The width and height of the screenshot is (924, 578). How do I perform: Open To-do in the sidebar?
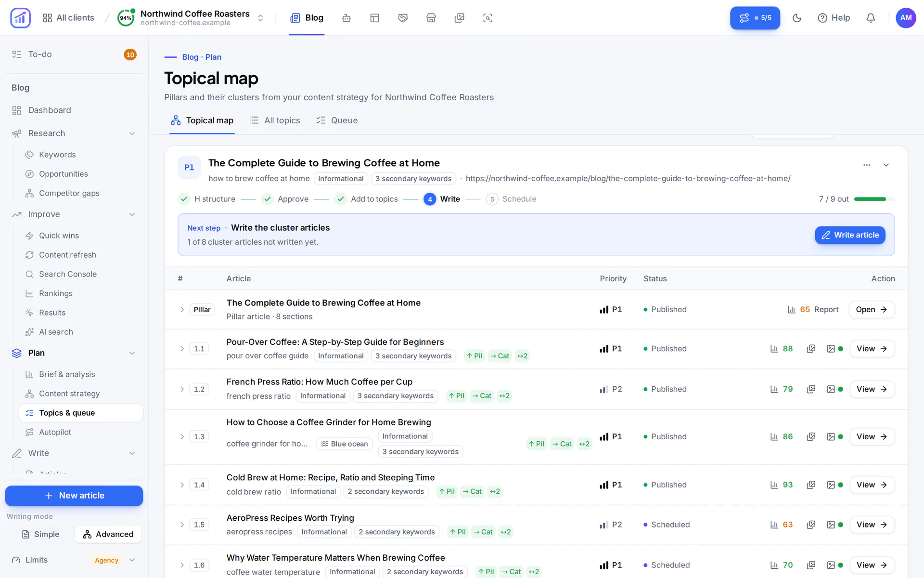pyautogui.click(x=74, y=54)
